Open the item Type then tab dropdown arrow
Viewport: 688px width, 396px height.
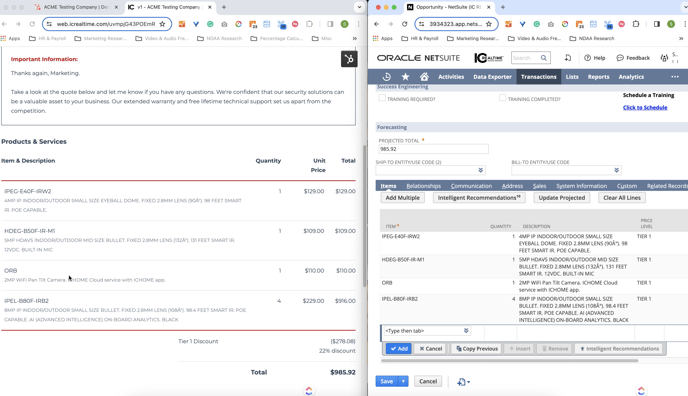(x=466, y=331)
